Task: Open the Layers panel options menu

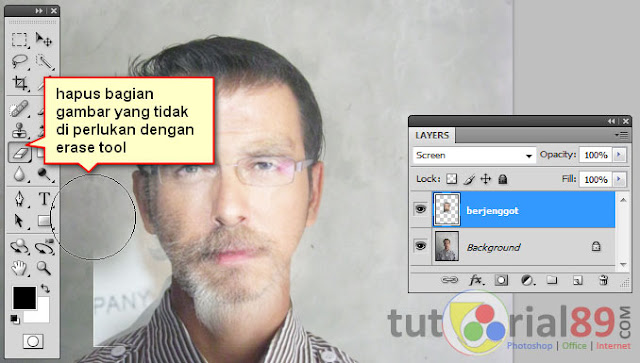Action: pos(621,135)
